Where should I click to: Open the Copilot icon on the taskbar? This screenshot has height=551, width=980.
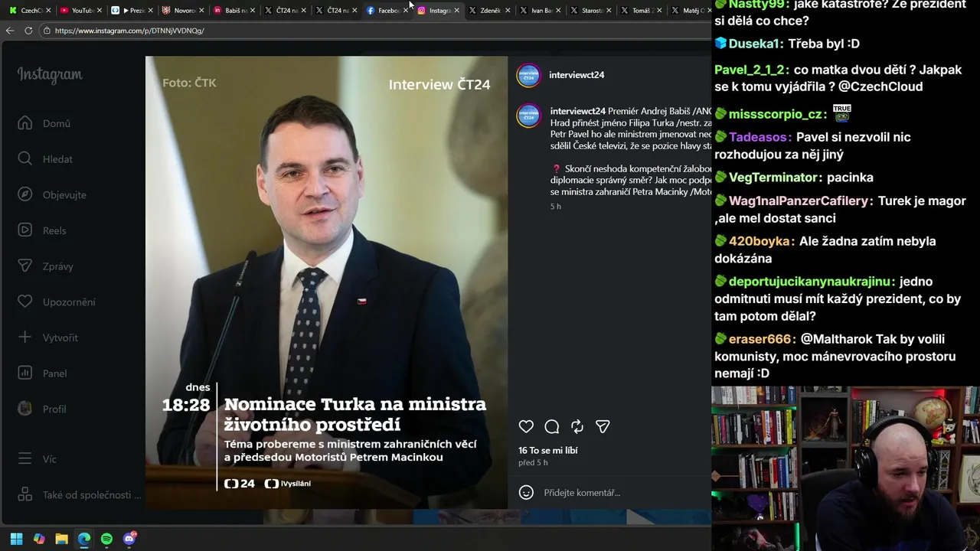[x=39, y=539]
